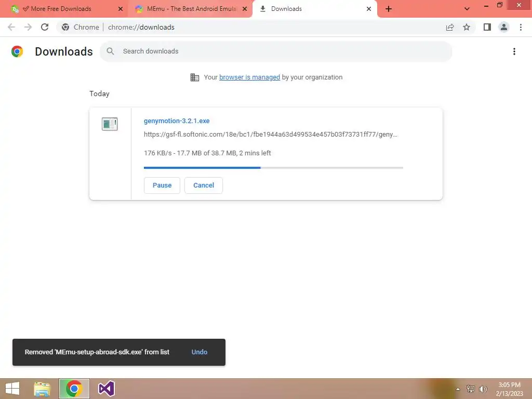
Task: Toggle the Chrome side panel icon
Action: click(x=487, y=27)
